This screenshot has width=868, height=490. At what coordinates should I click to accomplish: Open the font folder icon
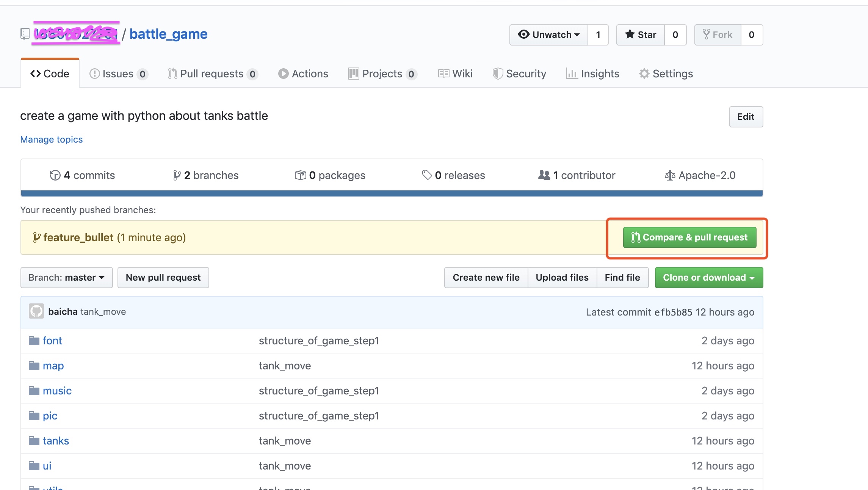tap(34, 341)
